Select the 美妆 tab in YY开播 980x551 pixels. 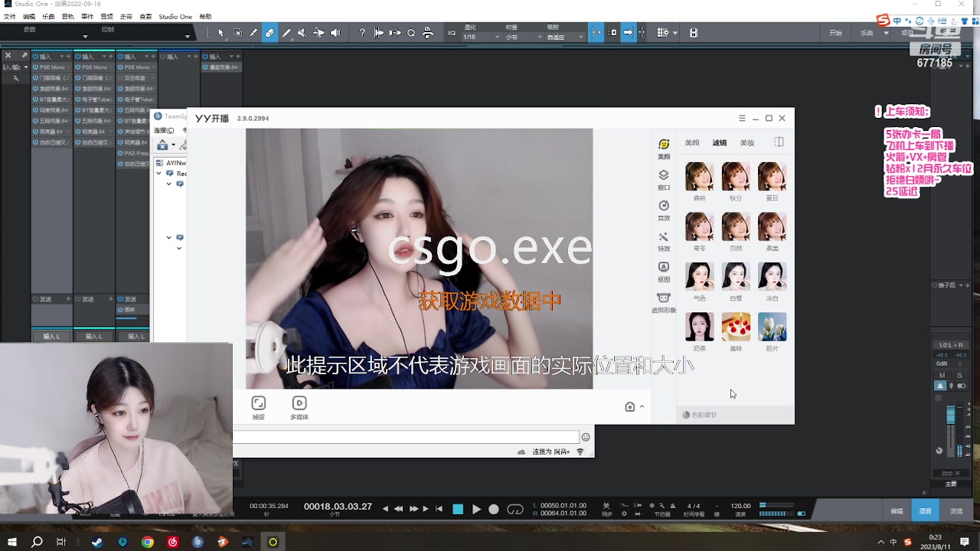pos(747,143)
